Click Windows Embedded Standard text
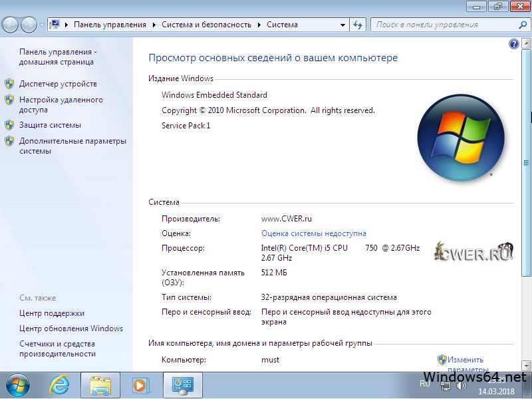532x399 pixels. pyautogui.click(x=214, y=95)
